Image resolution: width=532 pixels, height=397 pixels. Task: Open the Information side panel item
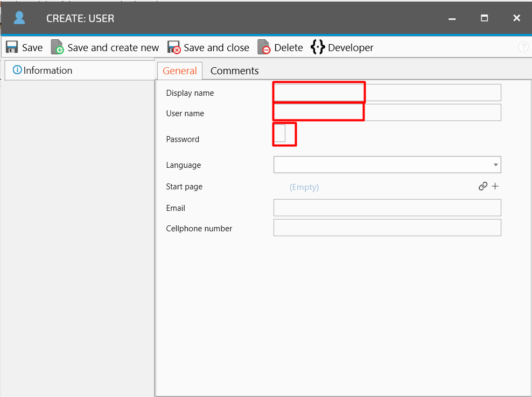(x=47, y=70)
